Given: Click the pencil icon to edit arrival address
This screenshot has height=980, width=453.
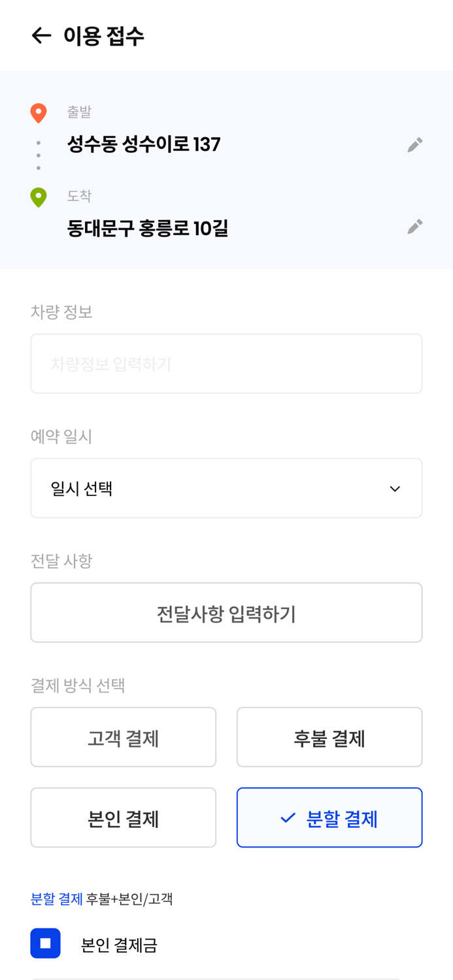Looking at the screenshot, I should click(414, 225).
